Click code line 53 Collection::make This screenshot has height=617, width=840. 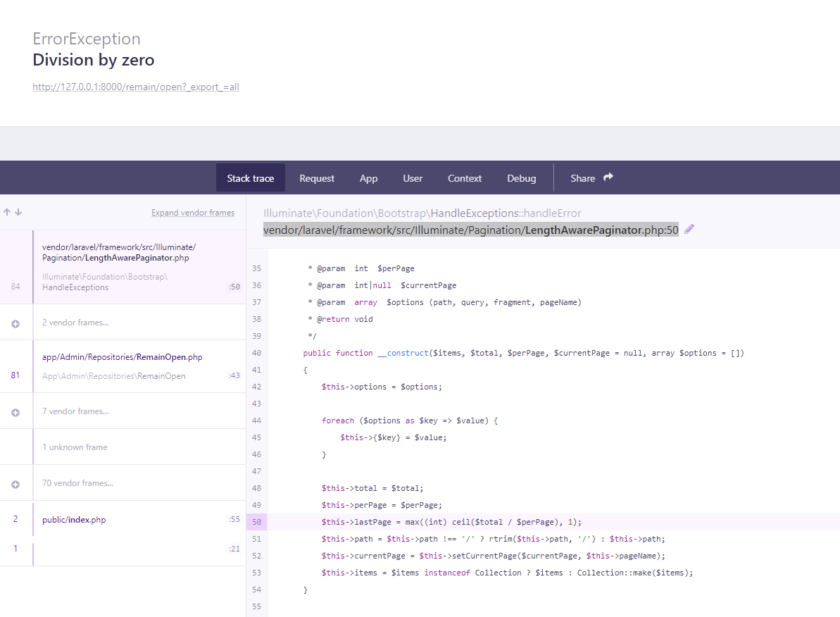tap(507, 573)
